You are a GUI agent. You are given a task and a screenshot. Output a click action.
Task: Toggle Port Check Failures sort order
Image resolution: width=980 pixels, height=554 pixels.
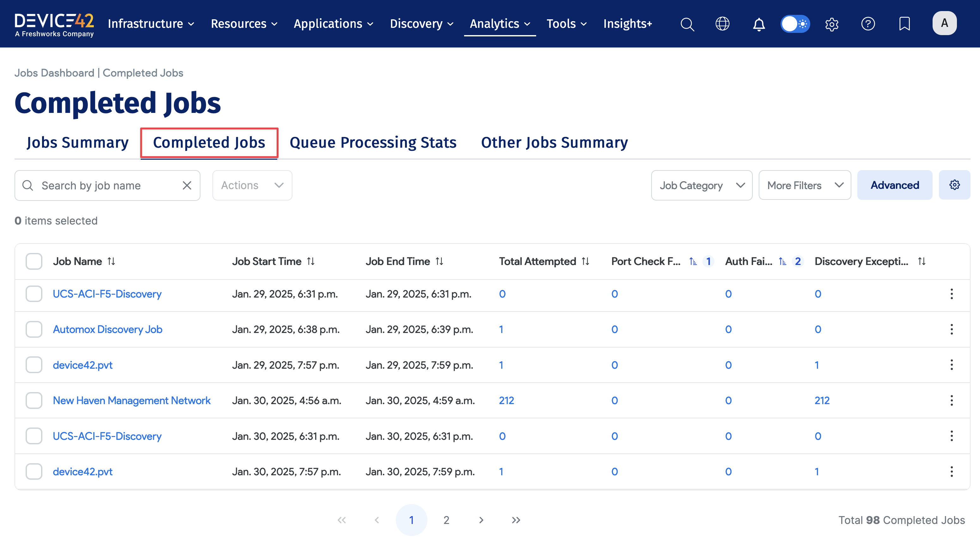coord(693,262)
